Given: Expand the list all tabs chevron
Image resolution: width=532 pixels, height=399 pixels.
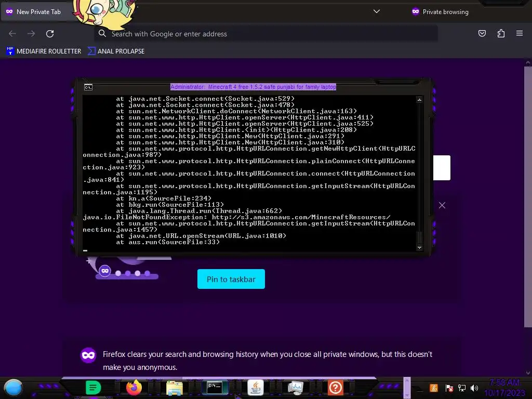Looking at the screenshot, I should point(377,11).
